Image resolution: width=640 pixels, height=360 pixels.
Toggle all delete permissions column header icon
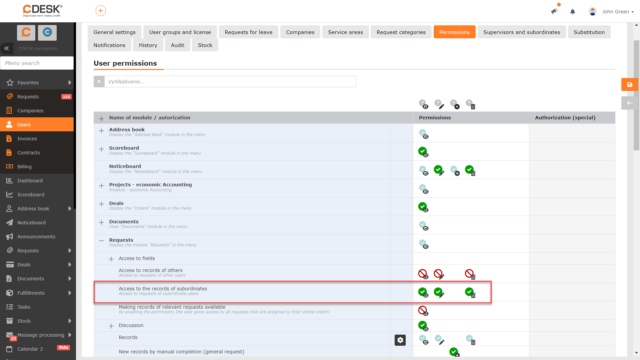pos(470,104)
